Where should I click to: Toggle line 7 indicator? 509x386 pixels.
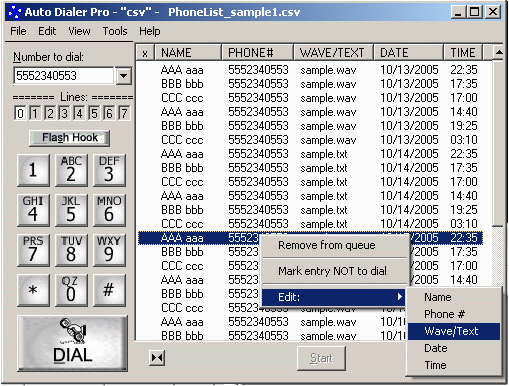pyautogui.click(x=124, y=113)
